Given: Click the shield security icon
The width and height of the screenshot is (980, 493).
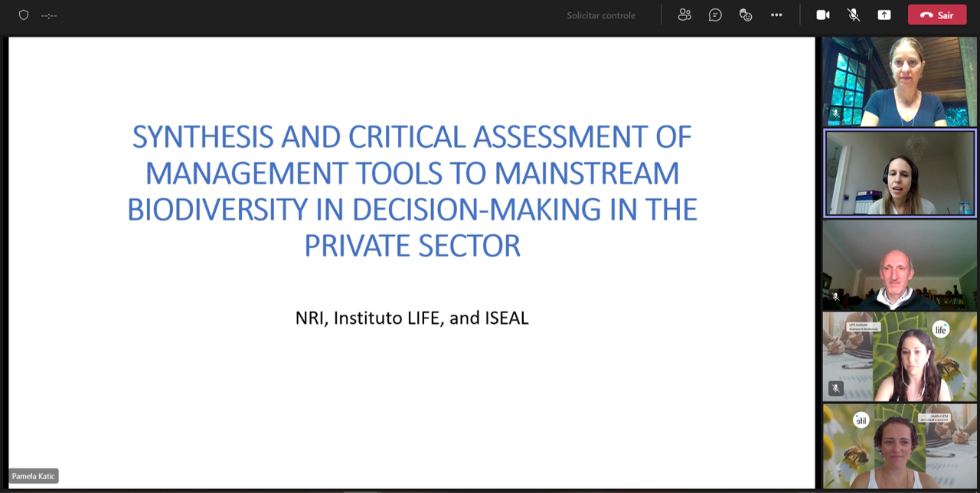Looking at the screenshot, I should pos(24,15).
